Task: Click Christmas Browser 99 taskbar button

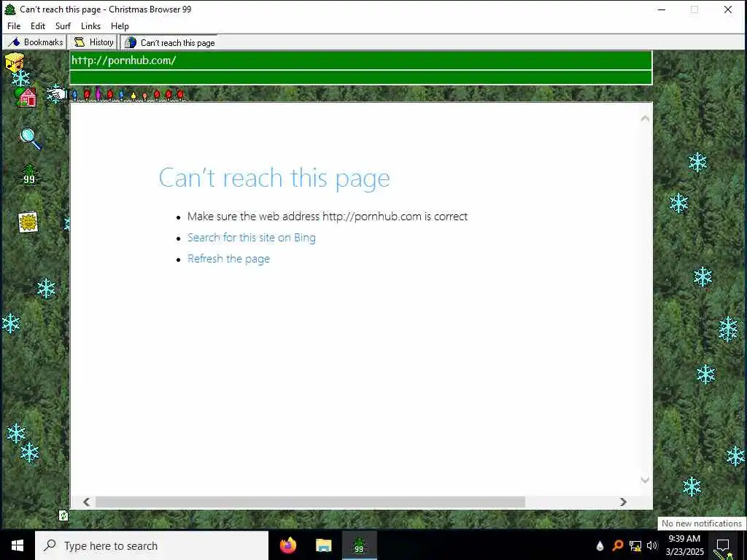Action: [359, 545]
